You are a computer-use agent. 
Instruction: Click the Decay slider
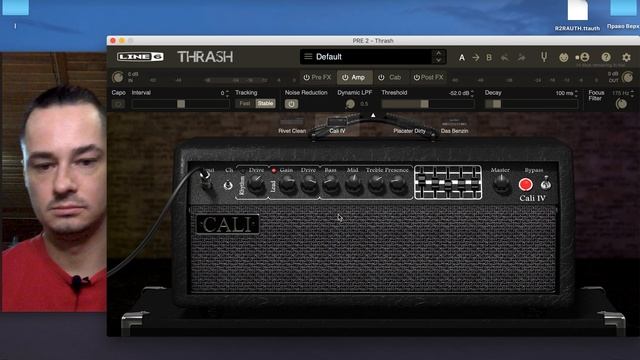531,104
